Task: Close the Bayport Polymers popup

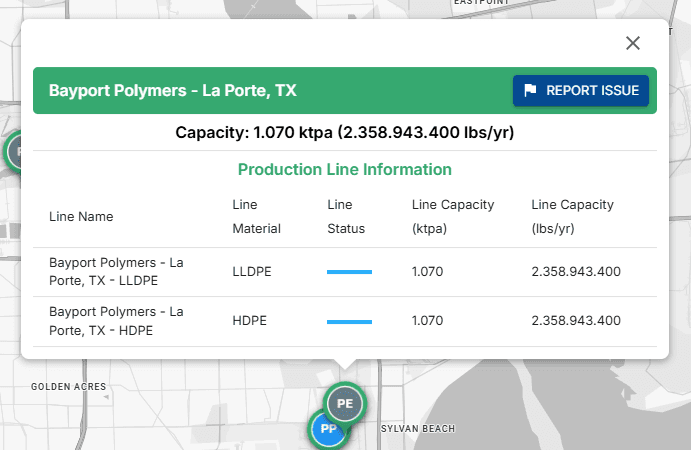Action: click(633, 43)
